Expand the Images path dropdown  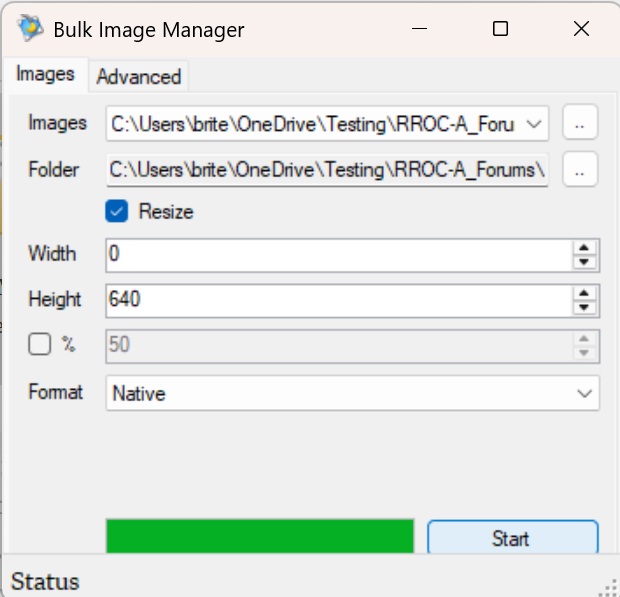tap(534, 123)
